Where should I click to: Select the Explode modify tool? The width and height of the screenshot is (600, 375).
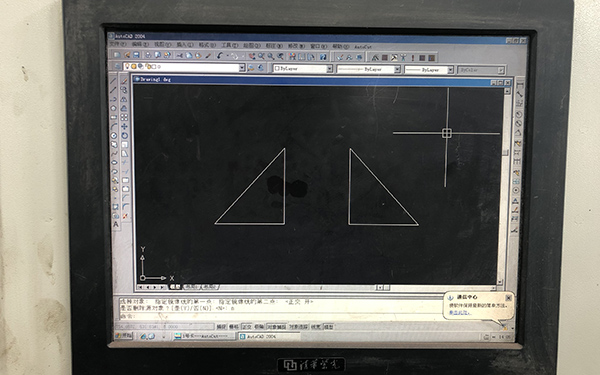124,216
